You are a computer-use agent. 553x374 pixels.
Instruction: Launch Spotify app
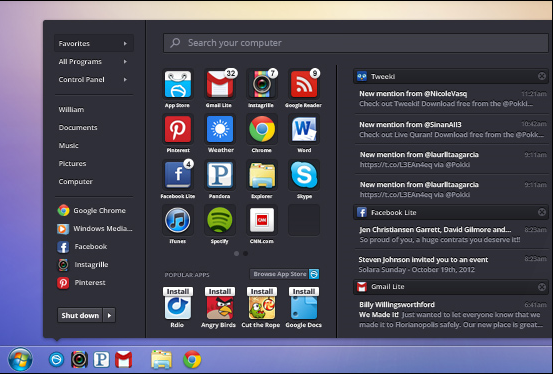pyautogui.click(x=220, y=220)
